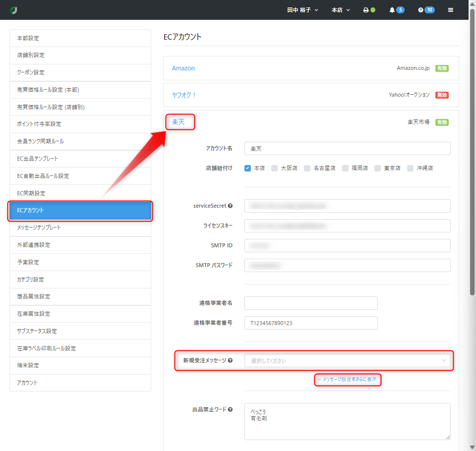
Task: Click the Yahoo!オークション label
Action: 409,95
